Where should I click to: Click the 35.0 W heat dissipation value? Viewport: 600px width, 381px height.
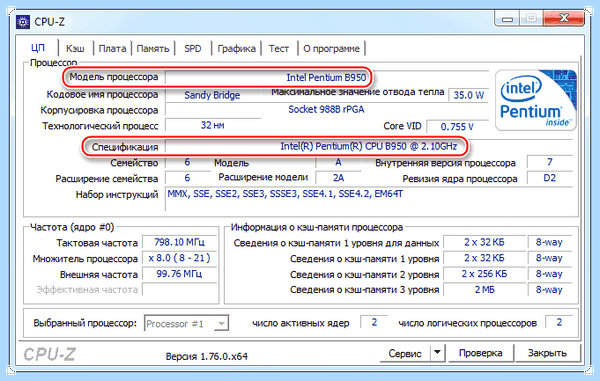coord(468,95)
